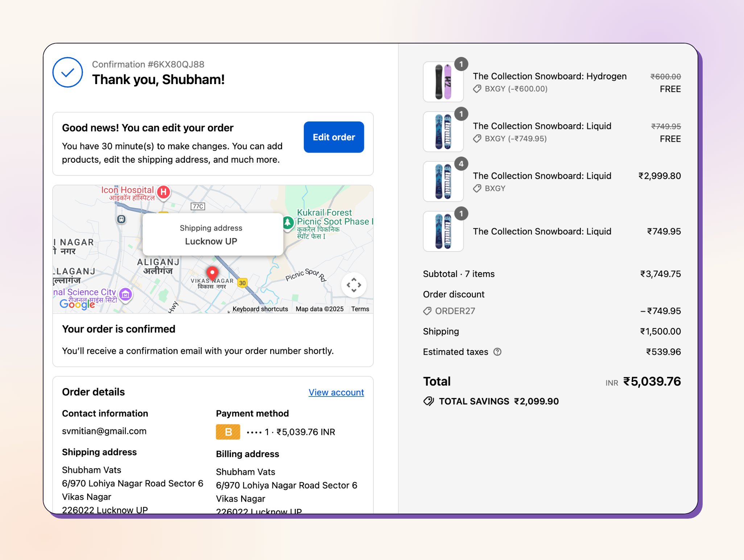
Task: Click the quantity badge 4 on Liquid snowboard
Action: (x=461, y=164)
